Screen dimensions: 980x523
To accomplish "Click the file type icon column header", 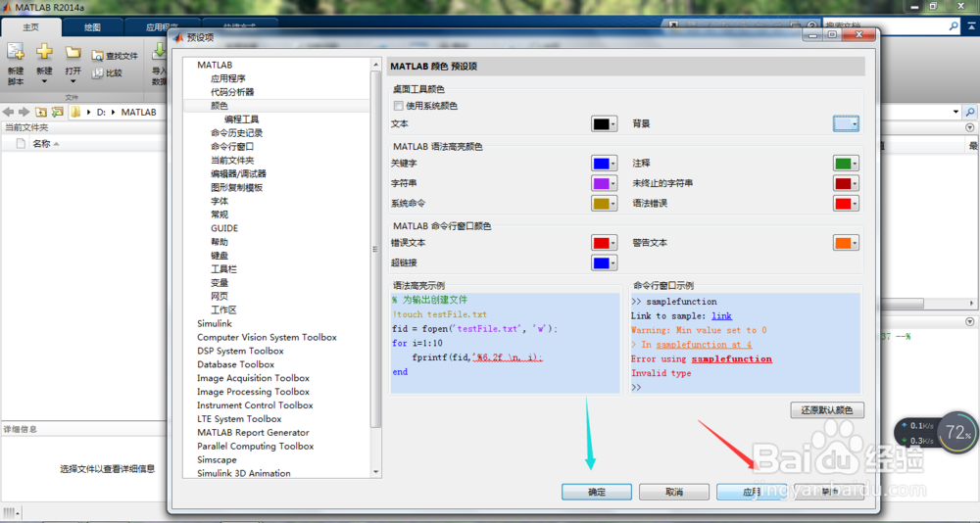I will click(21, 144).
